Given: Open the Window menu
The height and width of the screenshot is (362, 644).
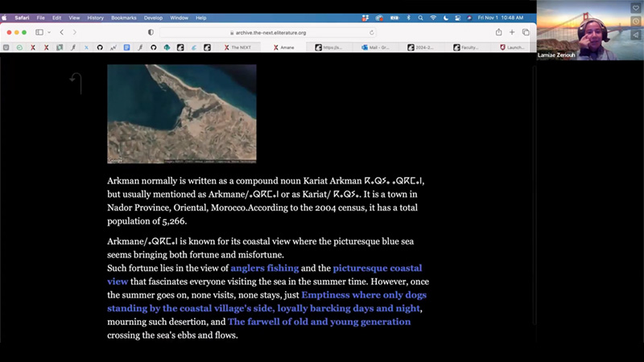Looking at the screenshot, I should click(179, 18).
